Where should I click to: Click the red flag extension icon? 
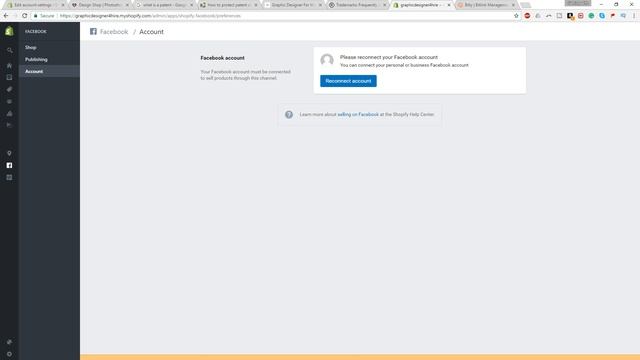pyautogui.click(x=613, y=16)
